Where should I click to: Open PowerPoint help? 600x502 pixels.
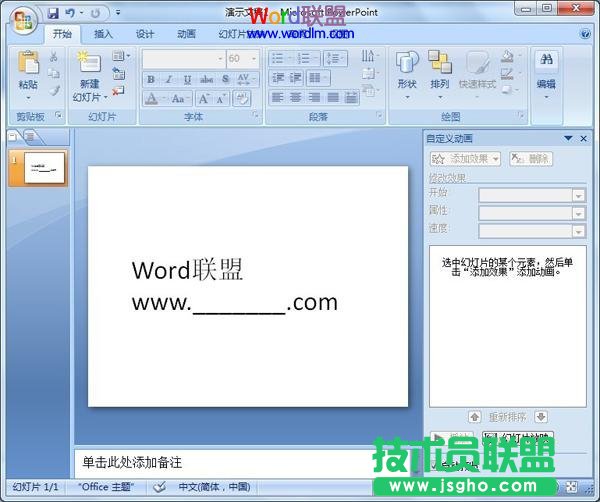[585, 34]
